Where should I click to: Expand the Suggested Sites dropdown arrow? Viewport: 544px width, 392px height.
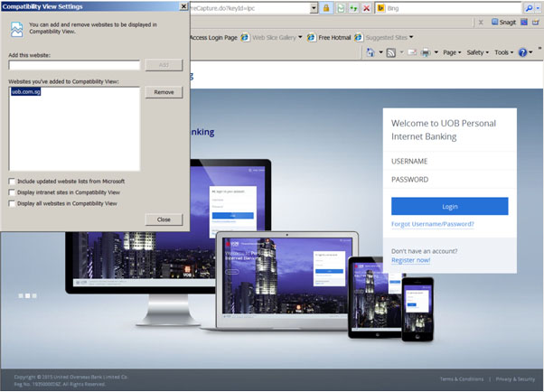pos(411,37)
